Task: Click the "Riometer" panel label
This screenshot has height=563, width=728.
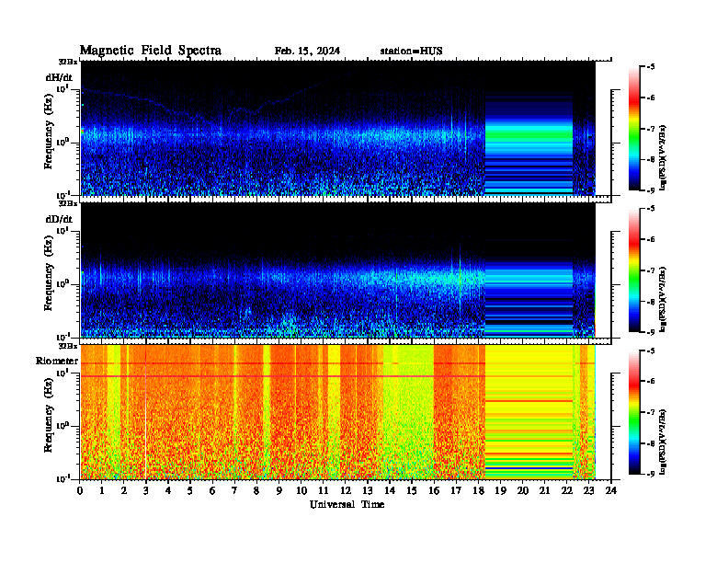Action: 57,361
